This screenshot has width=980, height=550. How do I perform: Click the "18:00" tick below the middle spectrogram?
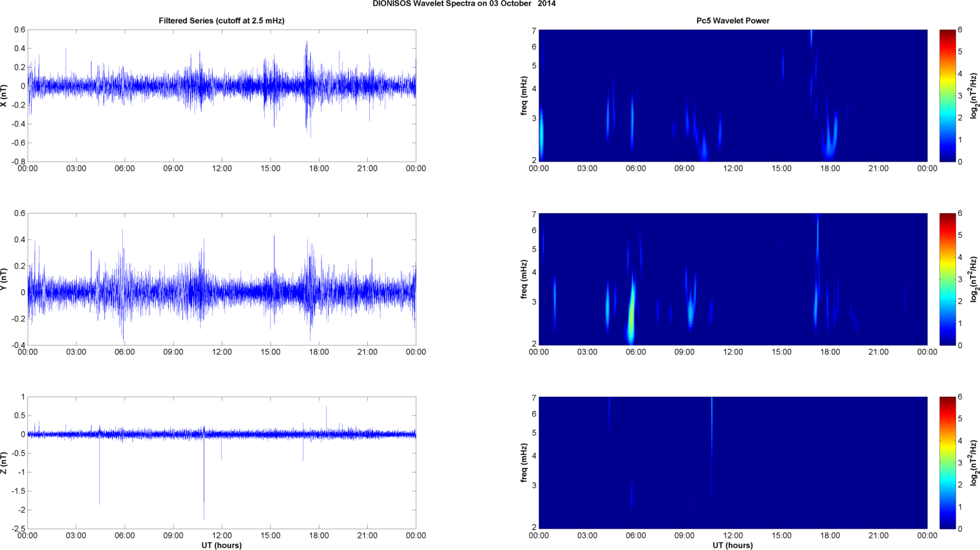(830, 352)
